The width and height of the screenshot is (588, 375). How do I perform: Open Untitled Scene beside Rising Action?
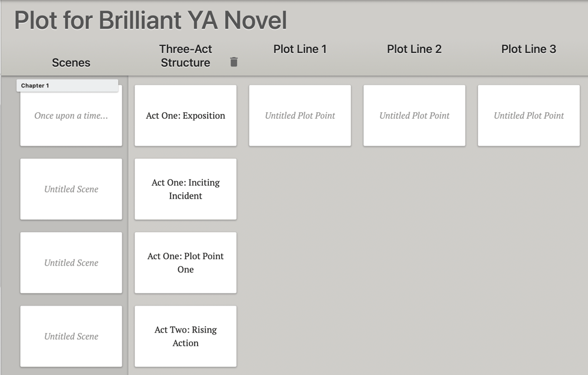(71, 336)
